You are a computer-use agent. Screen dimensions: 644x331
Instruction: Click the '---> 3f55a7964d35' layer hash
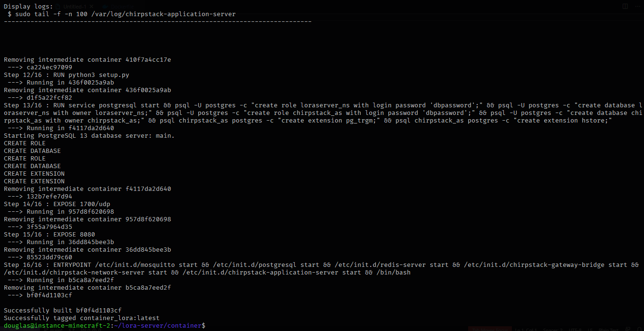[40, 227]
